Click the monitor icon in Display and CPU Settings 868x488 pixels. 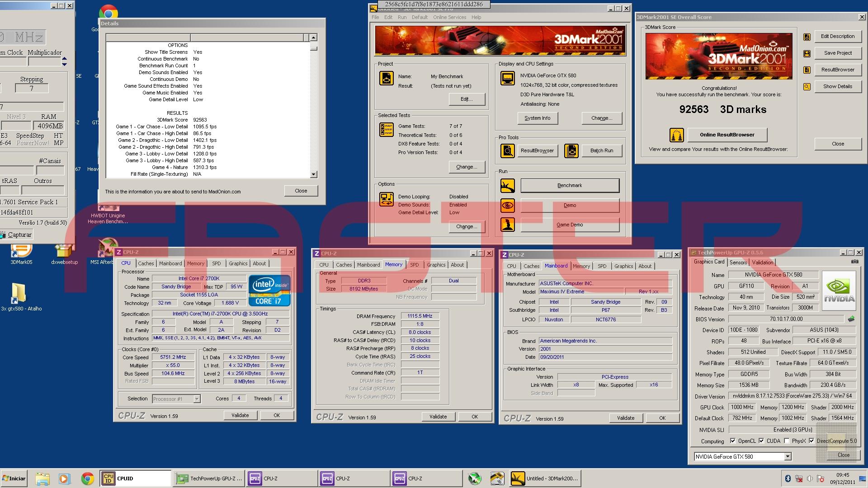pyautogui.click(x=508, y=78)
